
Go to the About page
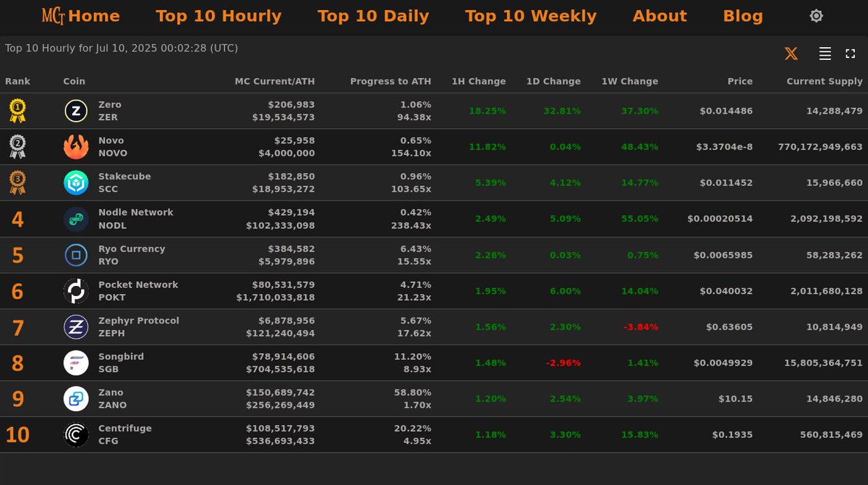pyautogui.click(x=660, y=15)
